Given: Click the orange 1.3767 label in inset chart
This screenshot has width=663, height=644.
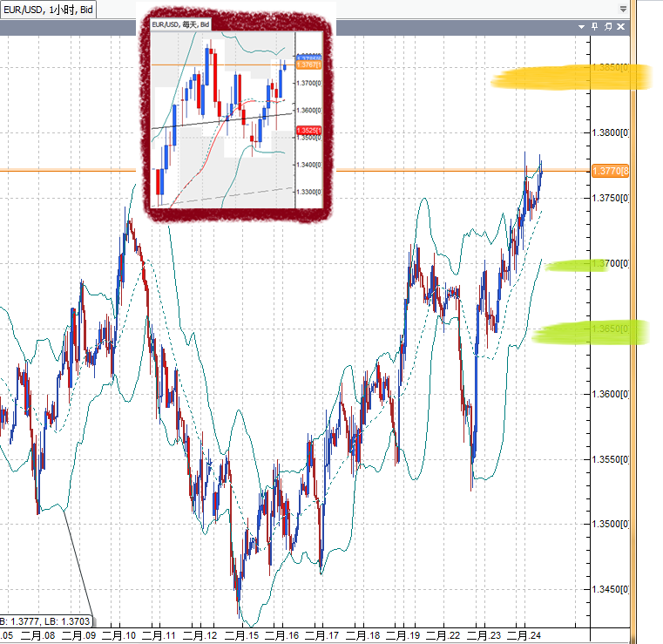Looking at the screenshot, I should tap(309, 64).
